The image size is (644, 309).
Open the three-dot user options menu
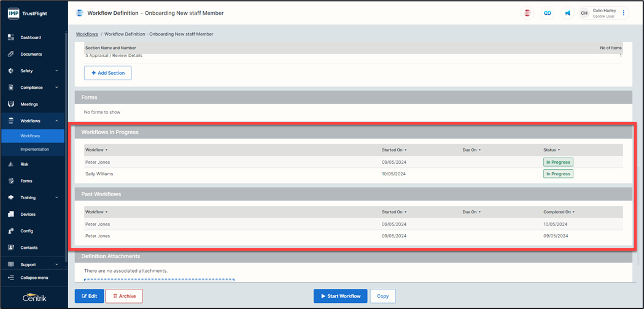(624, 13)
